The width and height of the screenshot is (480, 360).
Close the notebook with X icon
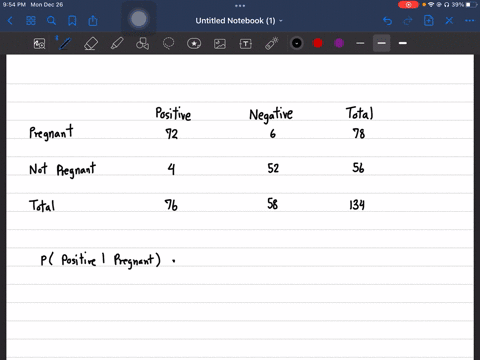pyautogui.click(x=449, y=21)
